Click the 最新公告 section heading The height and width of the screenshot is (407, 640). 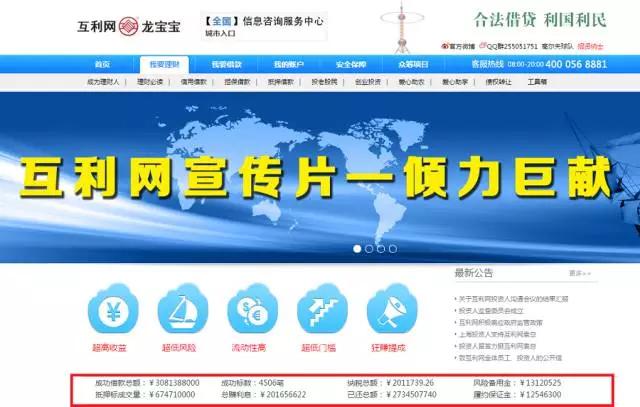(473, 273)
